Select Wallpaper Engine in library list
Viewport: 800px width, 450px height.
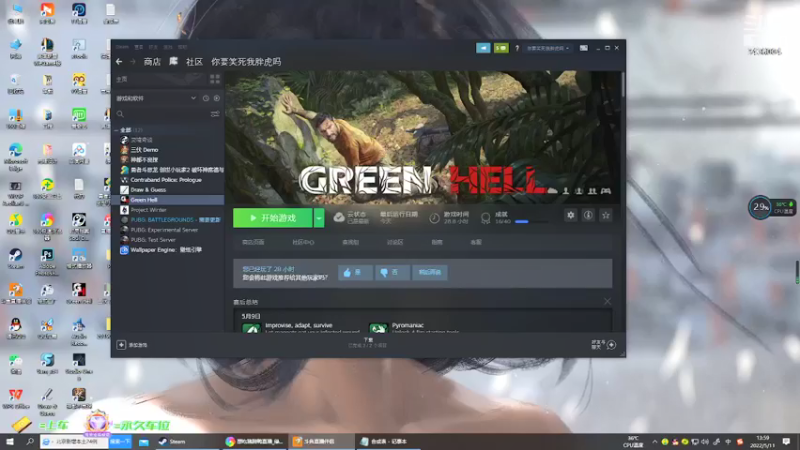tap(168, 249)
